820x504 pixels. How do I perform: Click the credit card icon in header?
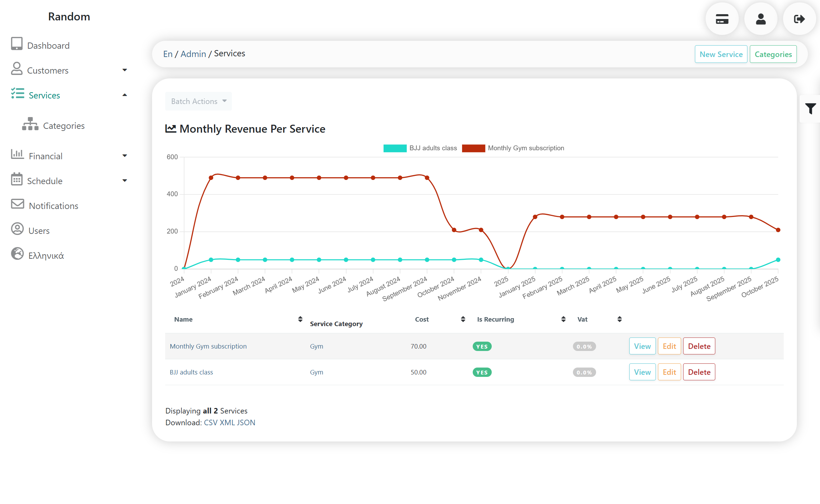pyautogui.click(x=722, y=19)
